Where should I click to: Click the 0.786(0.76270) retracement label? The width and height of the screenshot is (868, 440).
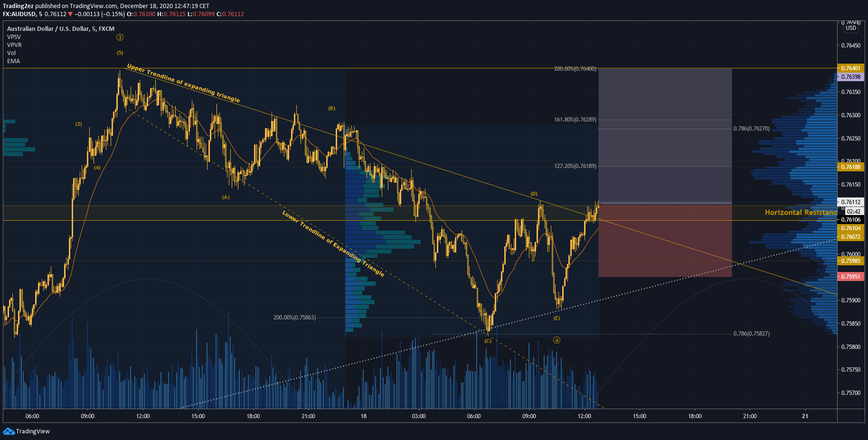(x=752, y=129)
